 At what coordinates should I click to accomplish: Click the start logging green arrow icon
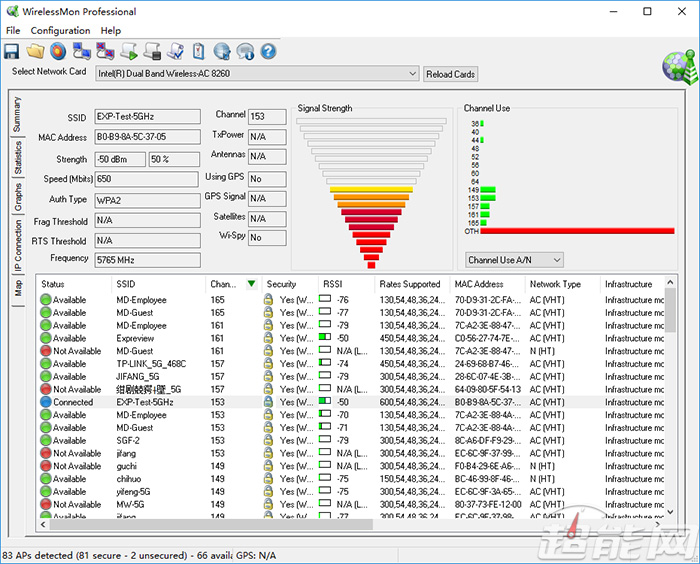click(129, 51)
